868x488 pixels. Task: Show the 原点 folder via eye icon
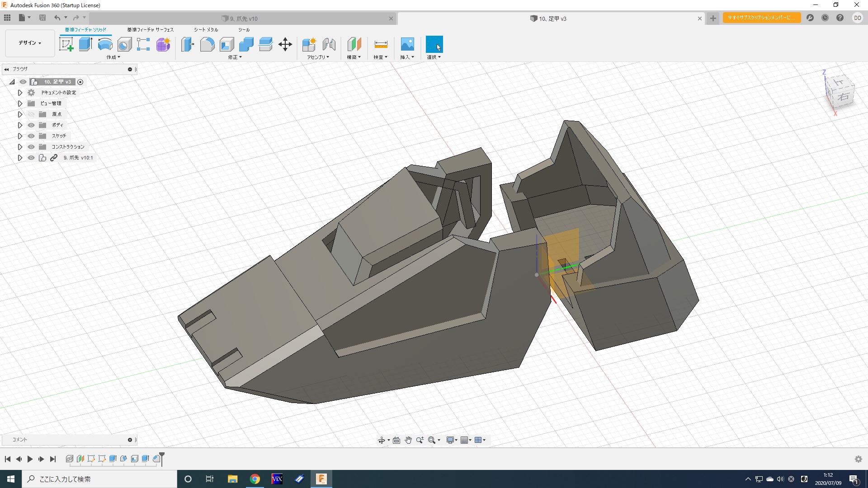31,114
